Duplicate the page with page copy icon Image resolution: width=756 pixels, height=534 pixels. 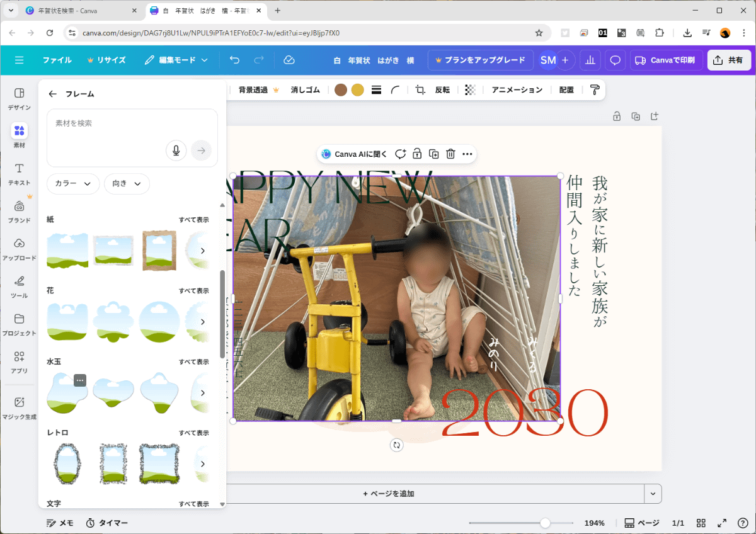click(x=636, y=116)
